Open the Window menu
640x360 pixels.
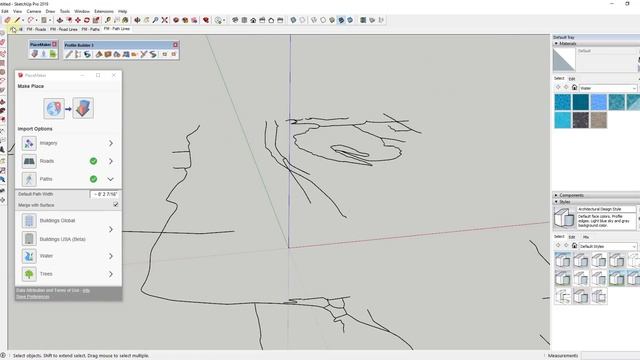(82, 11)
